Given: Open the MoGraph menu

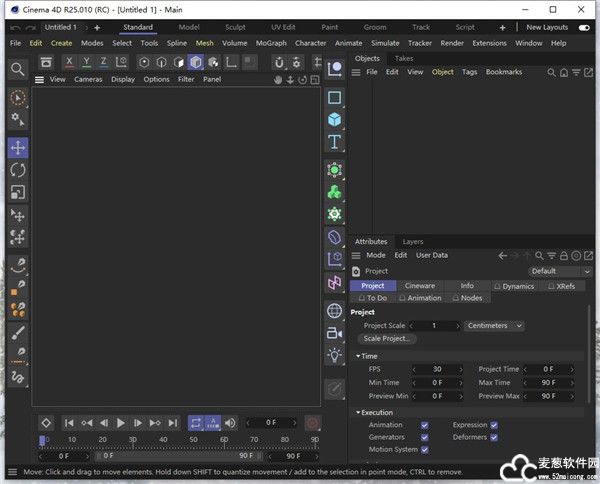Looking at the screenshot, I should (x=271, y=43).
